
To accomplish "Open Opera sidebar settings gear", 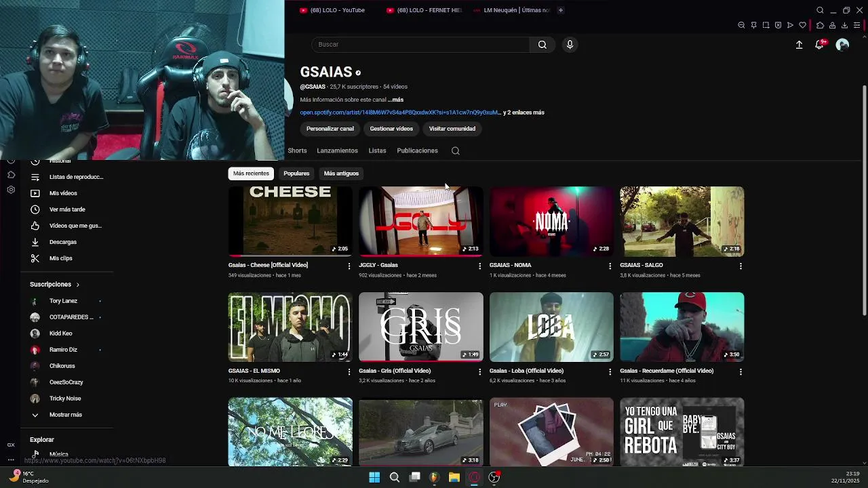I will tap(11, 190).
